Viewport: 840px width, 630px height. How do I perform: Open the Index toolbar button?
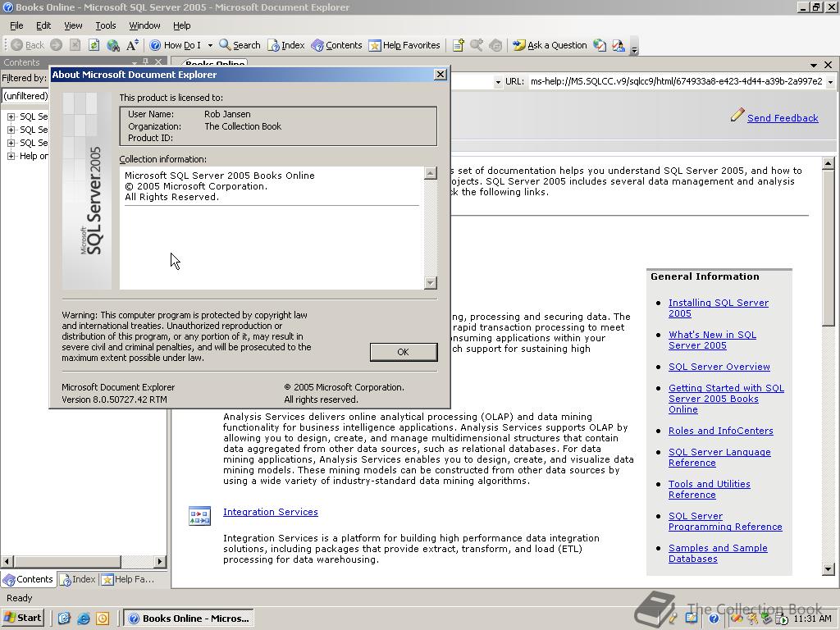pos(286,45)
